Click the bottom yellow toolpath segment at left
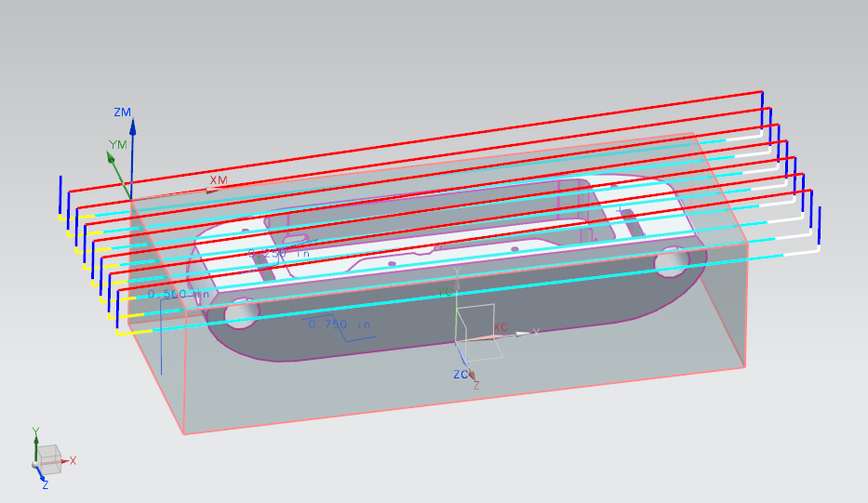The width and height of the screenshot is (868, 503). coord(135,332)
